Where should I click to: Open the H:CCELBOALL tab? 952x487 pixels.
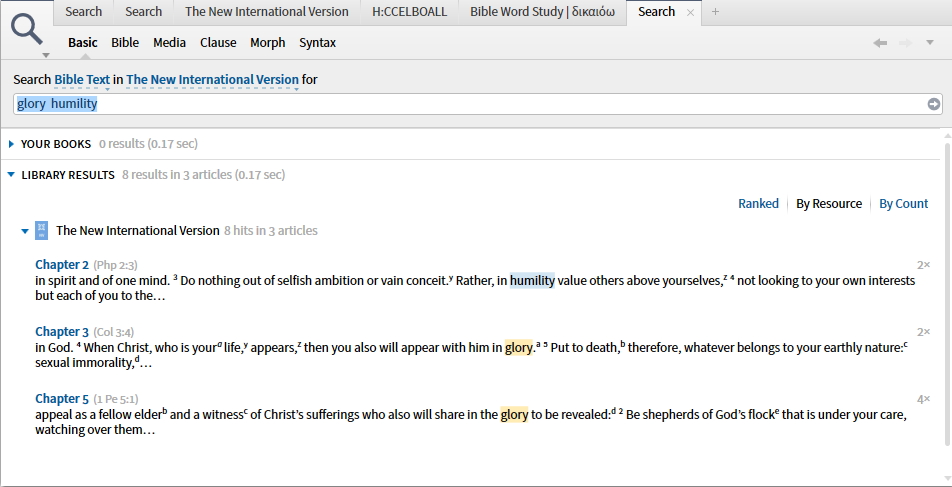click(x=409, y=12)
